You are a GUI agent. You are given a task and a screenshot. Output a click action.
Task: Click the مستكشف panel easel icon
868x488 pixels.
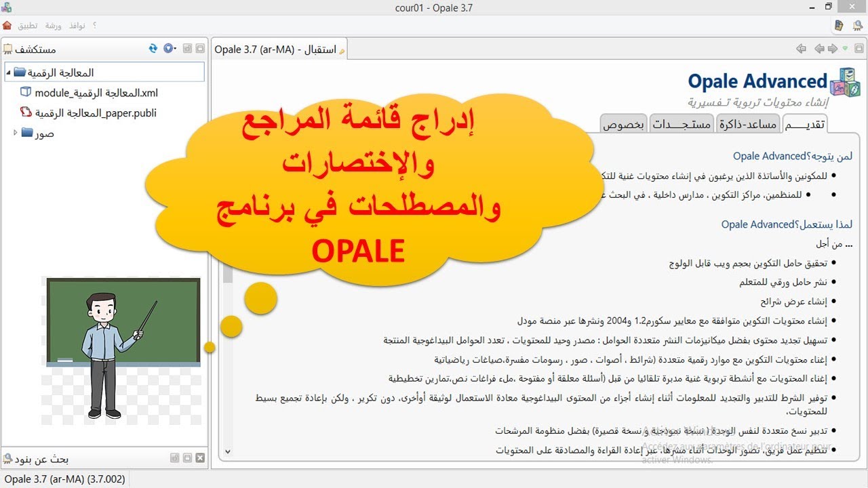(x=8, y=49)
